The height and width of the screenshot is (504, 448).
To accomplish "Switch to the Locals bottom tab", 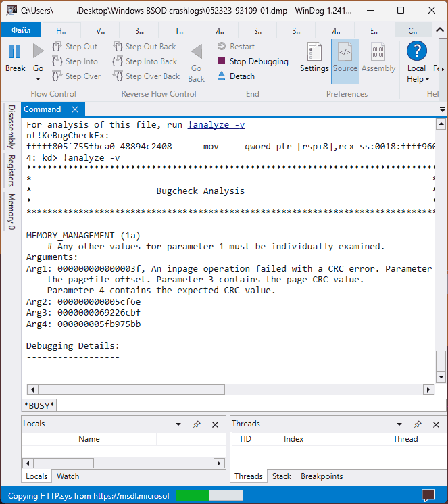I will [x=36, y=476].
